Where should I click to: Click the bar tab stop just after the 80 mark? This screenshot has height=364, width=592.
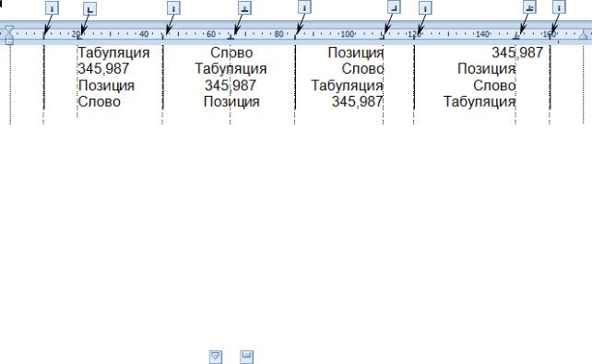click(x=295, y=37)
